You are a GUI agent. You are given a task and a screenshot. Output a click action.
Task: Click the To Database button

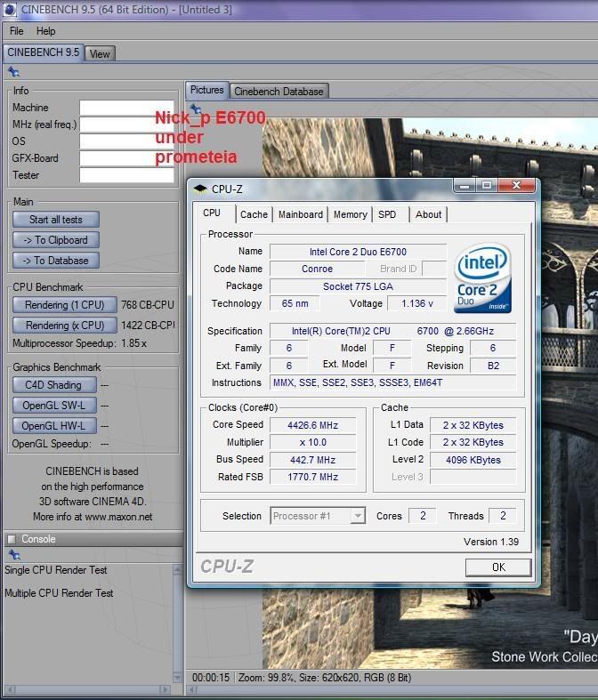pos(56,261)
